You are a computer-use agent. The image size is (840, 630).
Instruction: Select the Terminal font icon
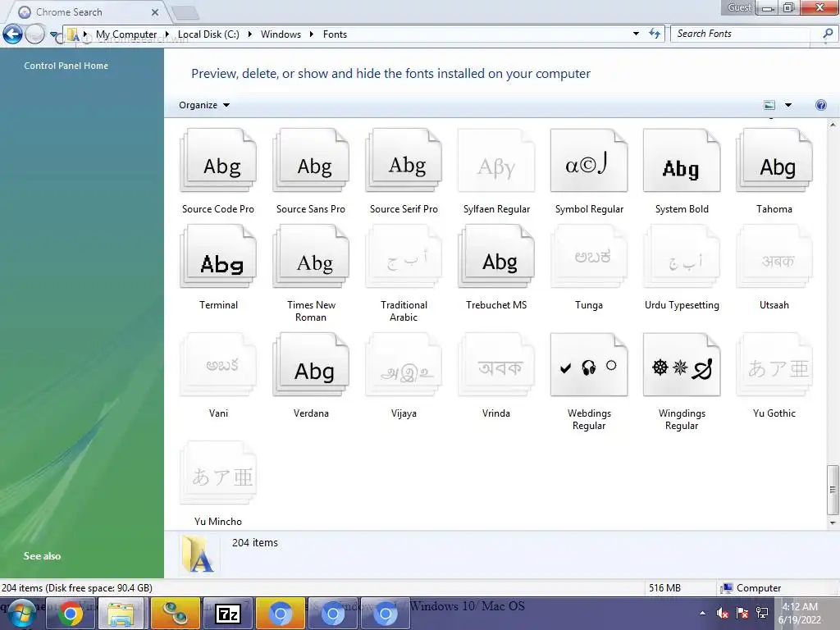(x=218, y=256)
